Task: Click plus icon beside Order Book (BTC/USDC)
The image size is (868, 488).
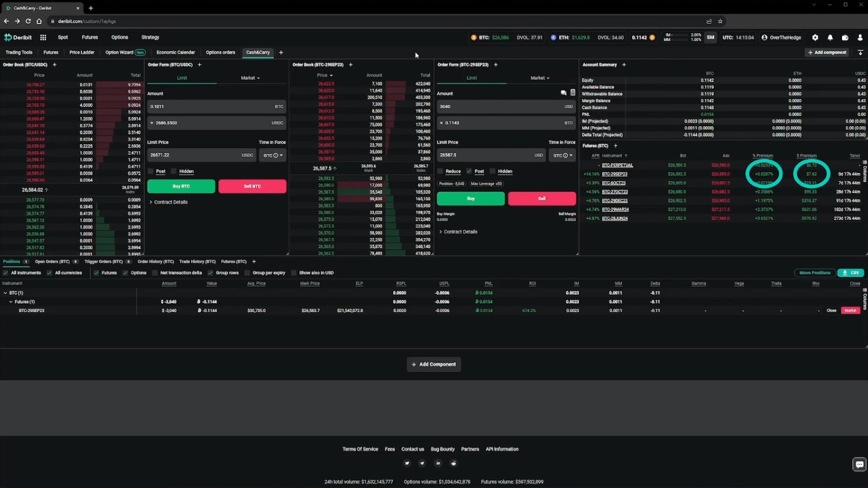Action: [x=54, y=65]
